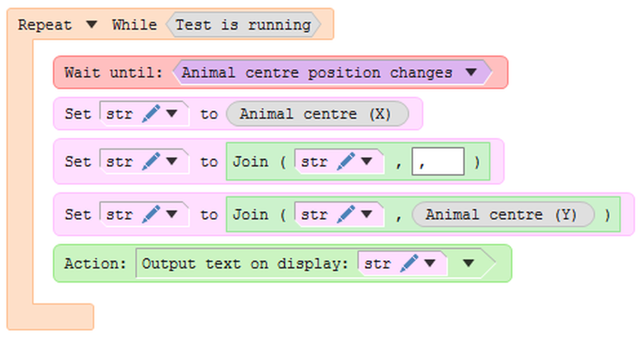Click the pencil beside Set str in the Animal centre (Y) row

tap(151, 214)
